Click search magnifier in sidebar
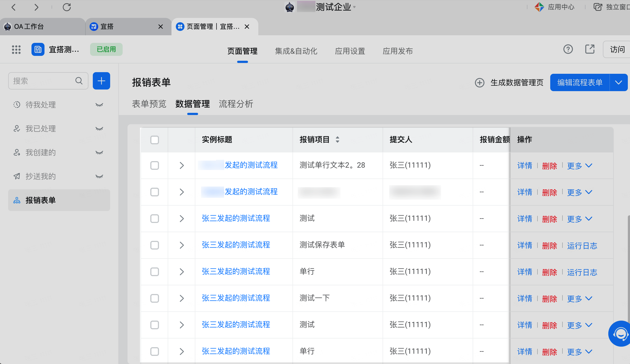 coord(79,81)
